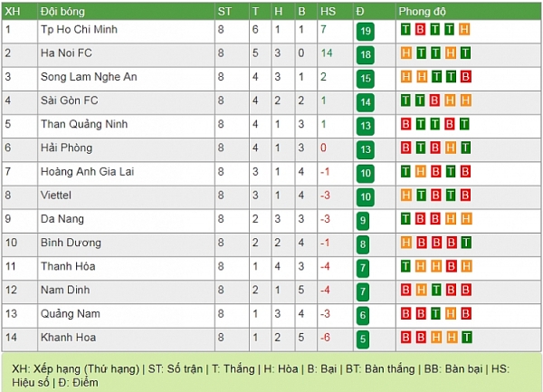The image size is (543, 392).
Task: Click the HS column header
Action: 328,11
